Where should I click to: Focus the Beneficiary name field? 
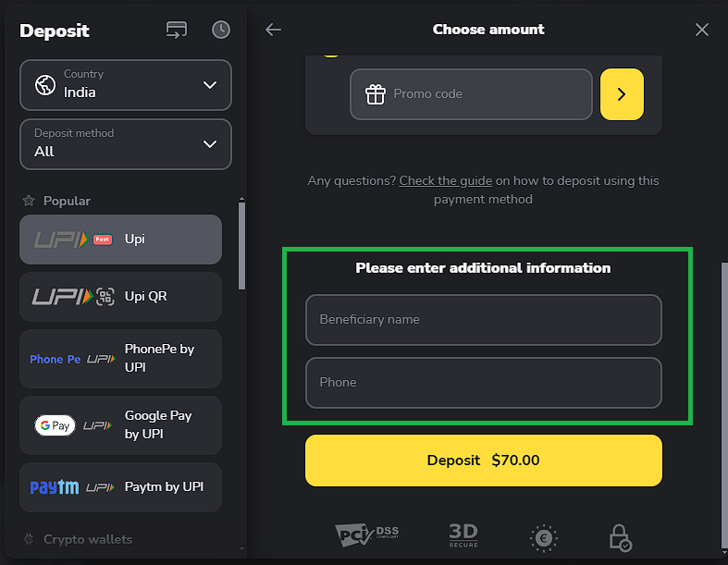[x=483, y=320]
